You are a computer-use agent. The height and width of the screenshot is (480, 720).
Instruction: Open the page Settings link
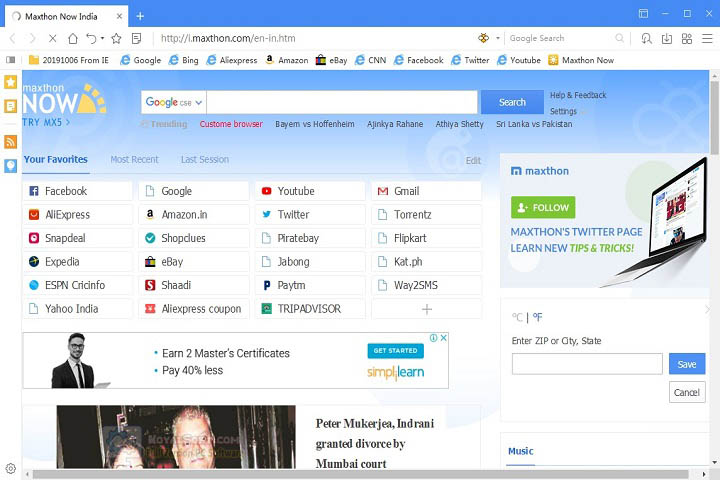563,112
